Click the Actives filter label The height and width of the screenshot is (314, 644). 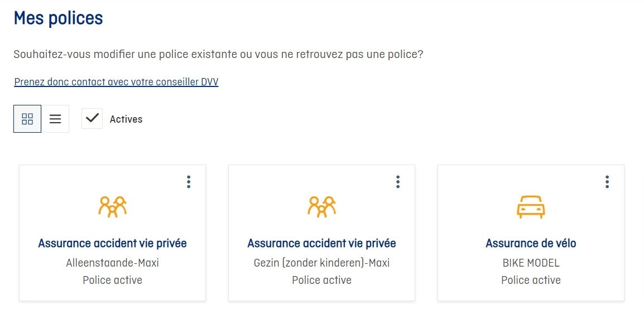click(x=126, y=119)
